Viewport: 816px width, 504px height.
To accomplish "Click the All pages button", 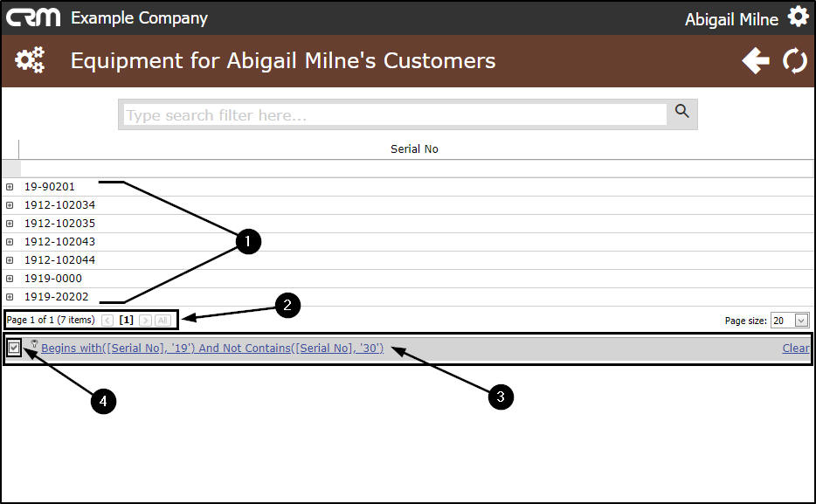I will pos(163,321).
